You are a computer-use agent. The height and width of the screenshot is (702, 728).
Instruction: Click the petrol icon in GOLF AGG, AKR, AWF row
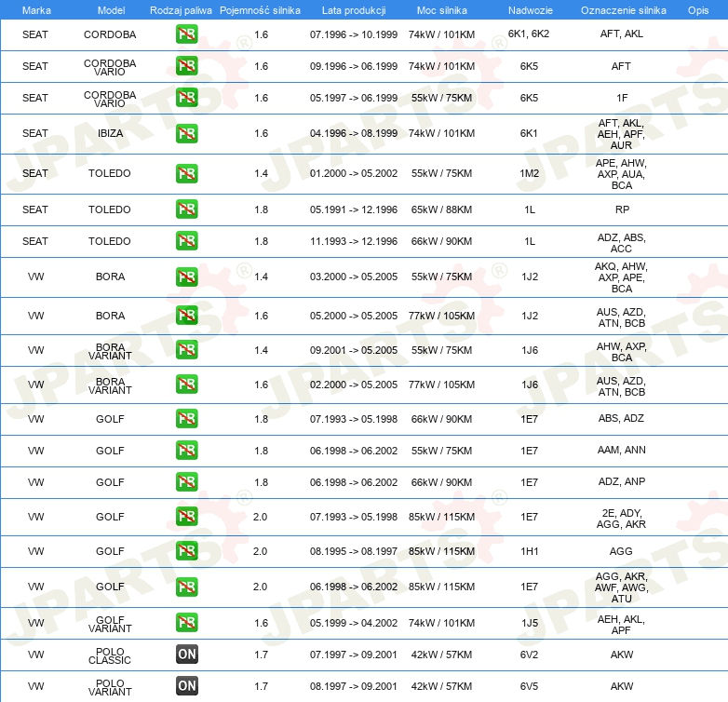tap(186, 587)
